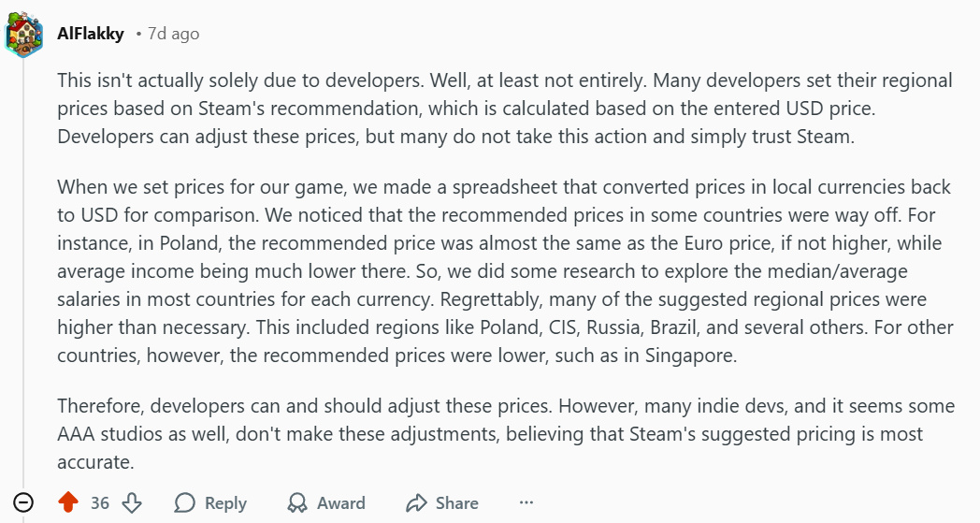Downvote the comment with the down arrow
Image resolution: width=980 pixels, height=523 pixels.
(x=132, y=503)
